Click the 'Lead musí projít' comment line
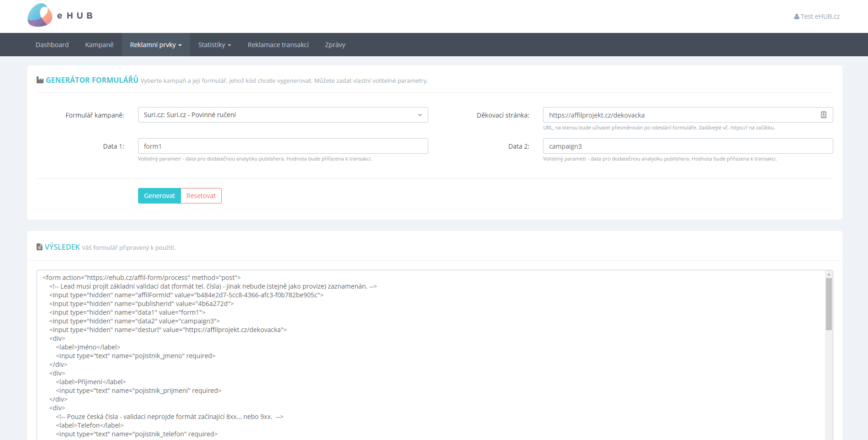The width and height of the screenshot is (868, 440). [x=213, y=286]
